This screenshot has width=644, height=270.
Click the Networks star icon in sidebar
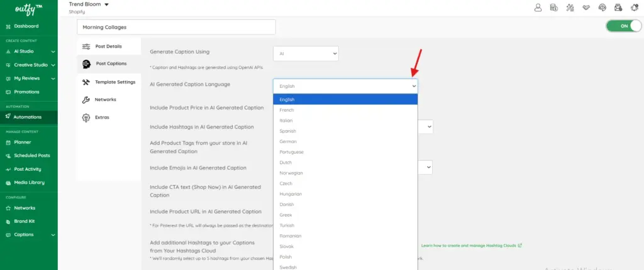point(8,208)
